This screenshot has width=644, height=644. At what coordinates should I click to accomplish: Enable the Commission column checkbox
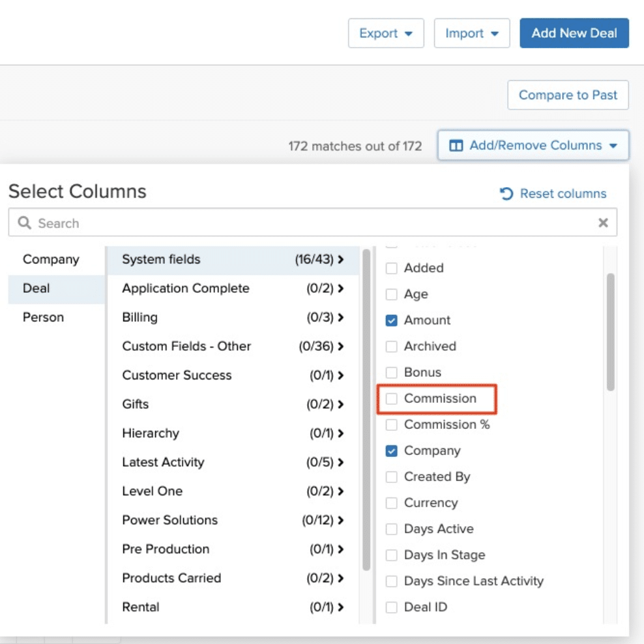[391, 398]
